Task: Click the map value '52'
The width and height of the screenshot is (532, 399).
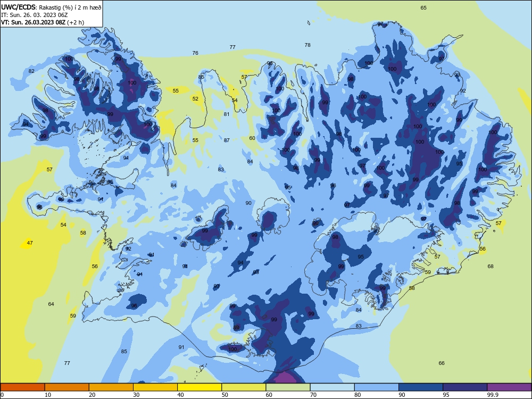Action: coord(195,99)
